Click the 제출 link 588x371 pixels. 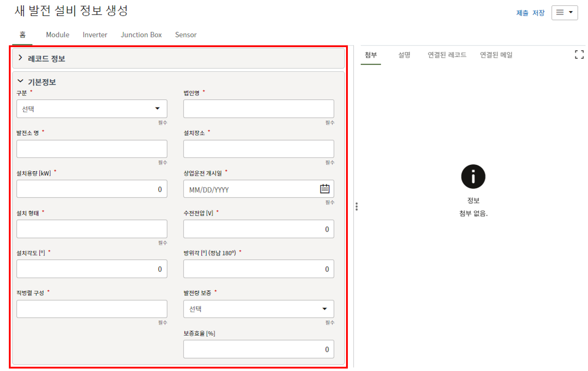522,13
